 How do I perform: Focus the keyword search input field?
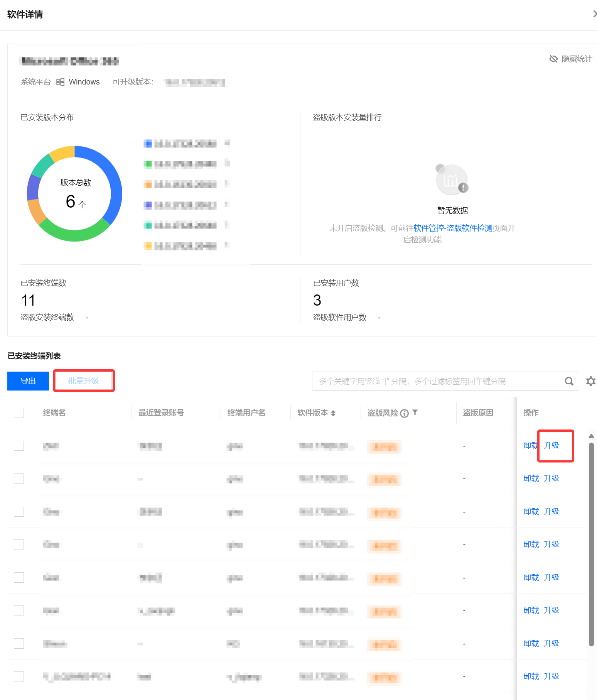(x=436, y=381)
